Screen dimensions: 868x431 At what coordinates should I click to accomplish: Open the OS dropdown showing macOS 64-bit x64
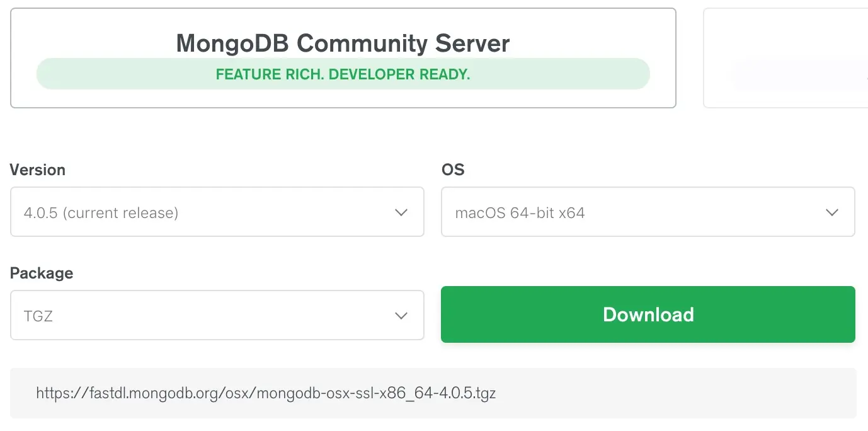(x=648, y=212)
